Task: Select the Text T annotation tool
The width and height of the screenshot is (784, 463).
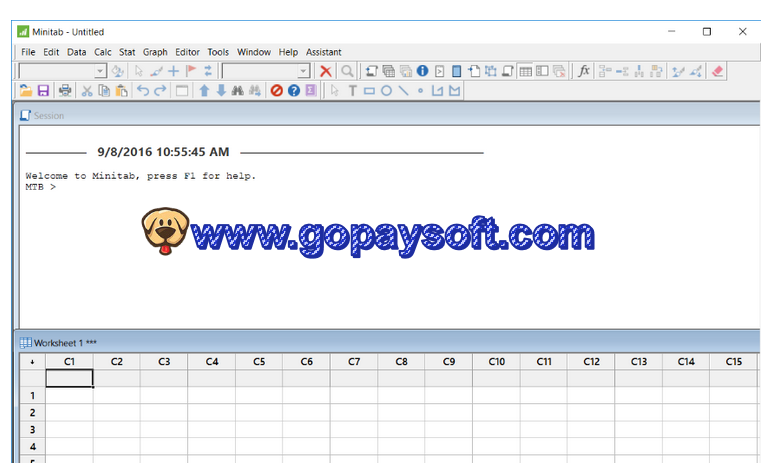Action: click(352, 90)
